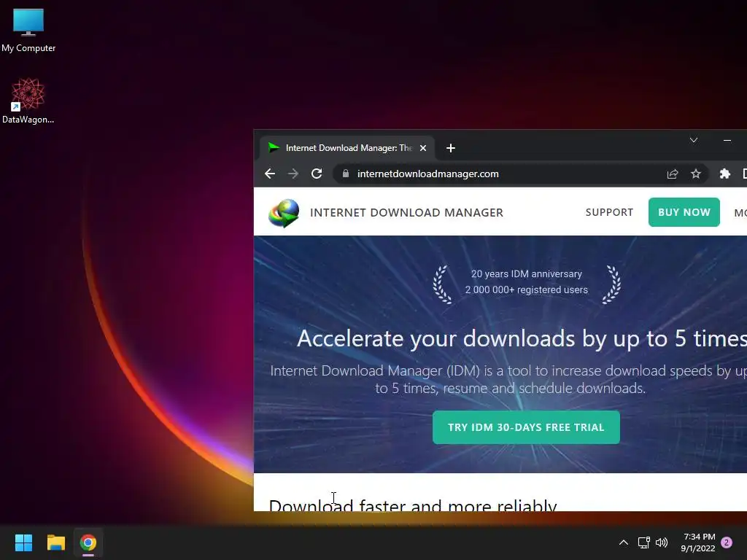
Task: Open a new Chrome tab
Action: pos(451,148)
